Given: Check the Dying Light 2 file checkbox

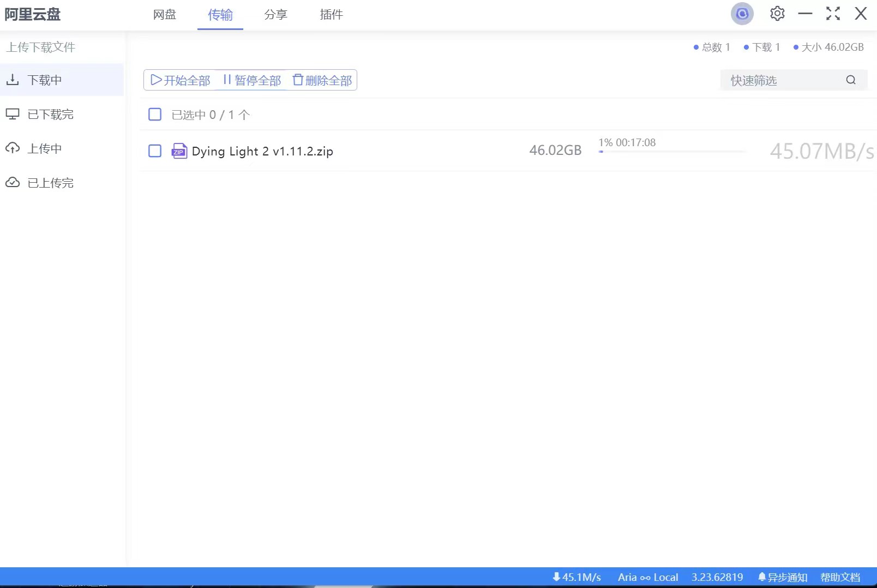Looking at the screenshot, I should click(155, 151).
